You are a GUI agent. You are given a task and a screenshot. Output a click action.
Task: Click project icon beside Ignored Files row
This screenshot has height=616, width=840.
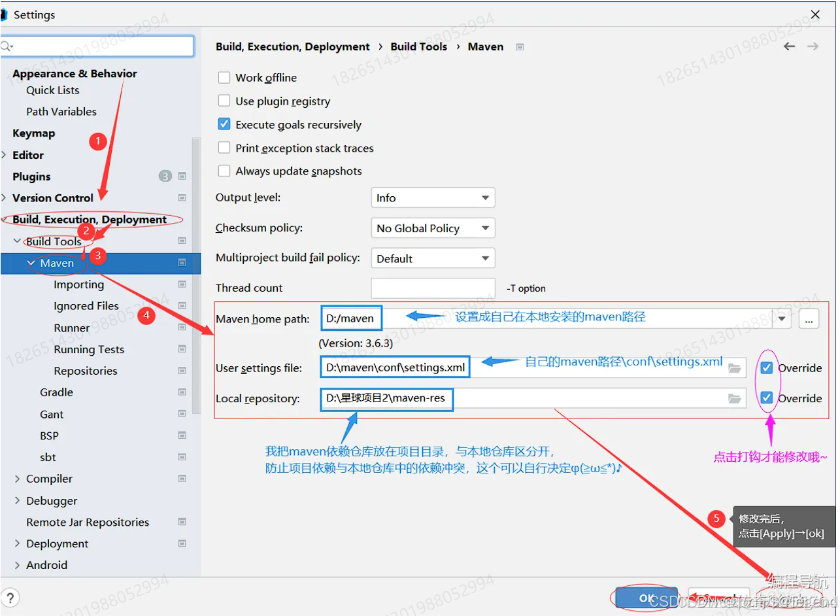point(182,305)
